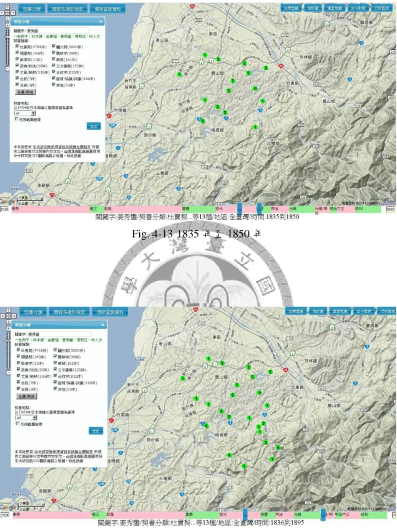Click the 1850 end-year field on the timeline
This screenshot has width=397, height=532.
coord(391,209)
